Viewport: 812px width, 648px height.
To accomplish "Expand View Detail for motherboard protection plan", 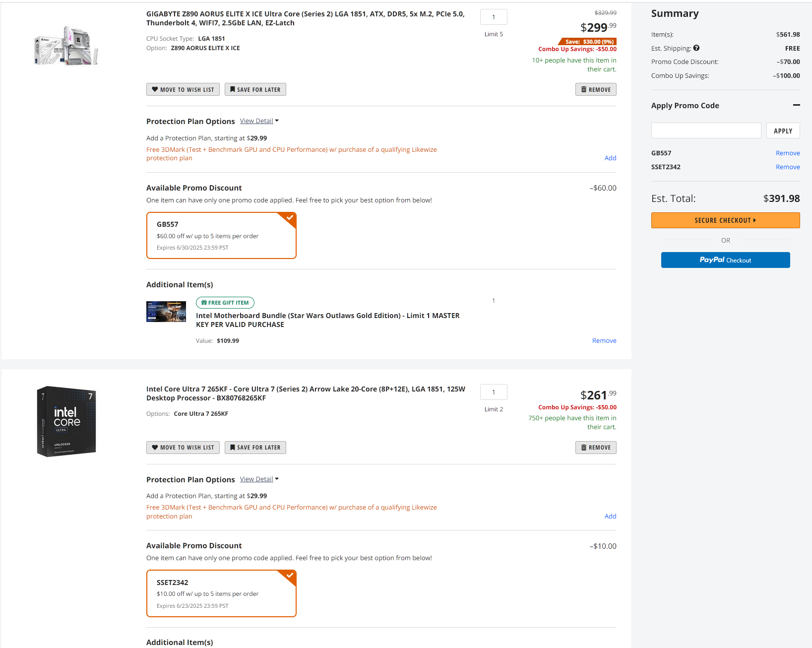I will (x=259, y=121).
